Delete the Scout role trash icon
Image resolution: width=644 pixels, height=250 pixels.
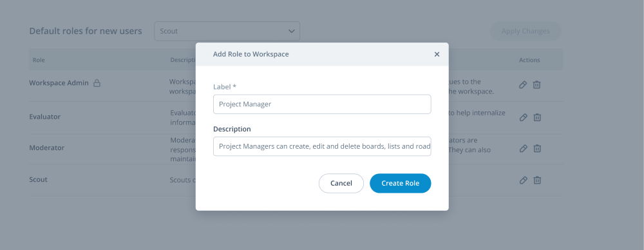point(537,180)
